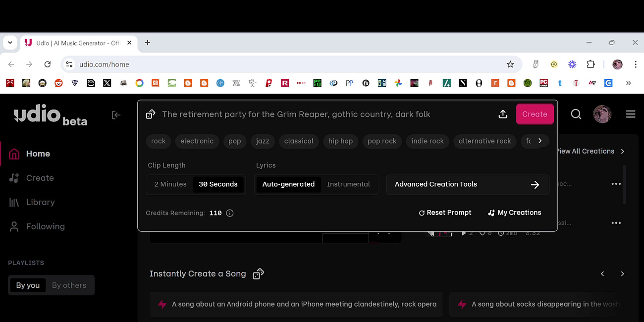Choose Auto-generated lyrics
644x322 pixels.
(288, 184)
